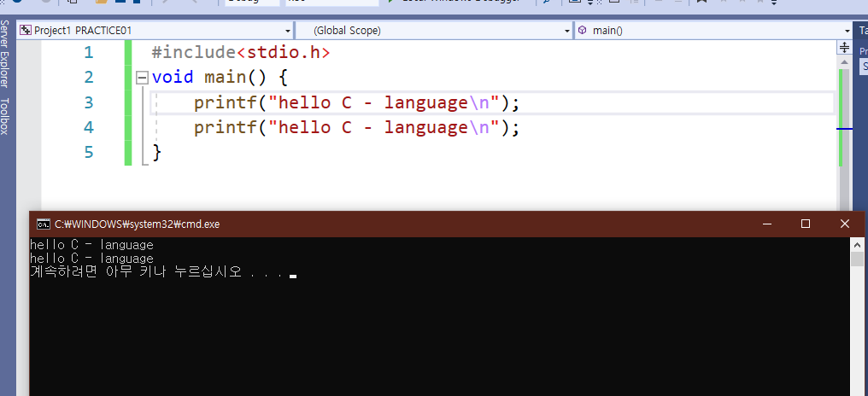Click the cube icon beside main()
Screen dimensions: 868x396
583,31
